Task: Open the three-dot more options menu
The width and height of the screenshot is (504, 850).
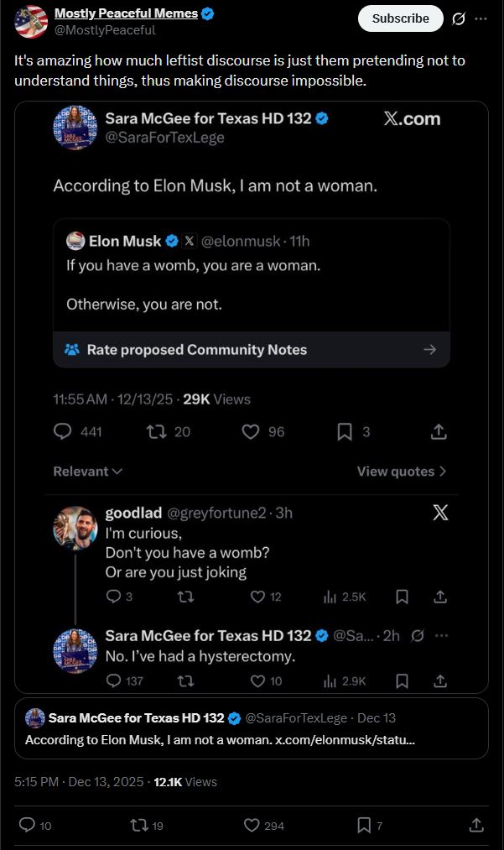Action: 481,18
